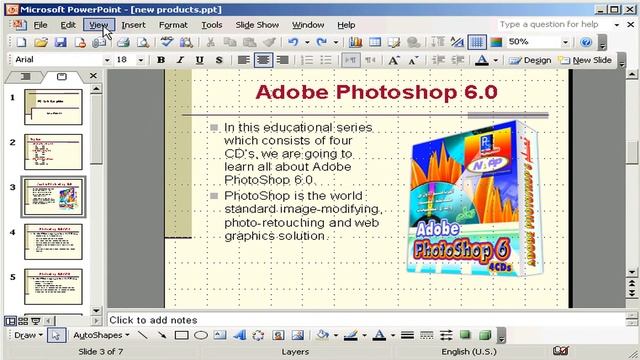The width and height of the screenshot is (640, 360).
Task: Open the File menu
Action: [40, 25]
